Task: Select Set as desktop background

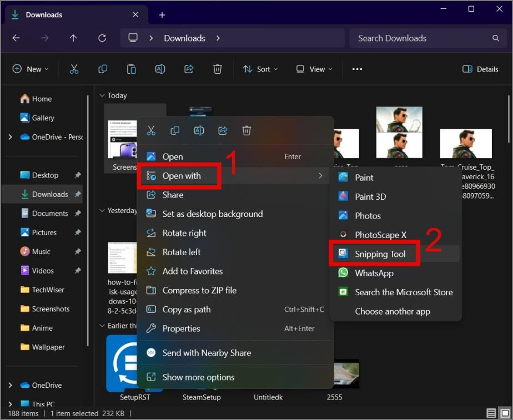Action: pos(233,214)
